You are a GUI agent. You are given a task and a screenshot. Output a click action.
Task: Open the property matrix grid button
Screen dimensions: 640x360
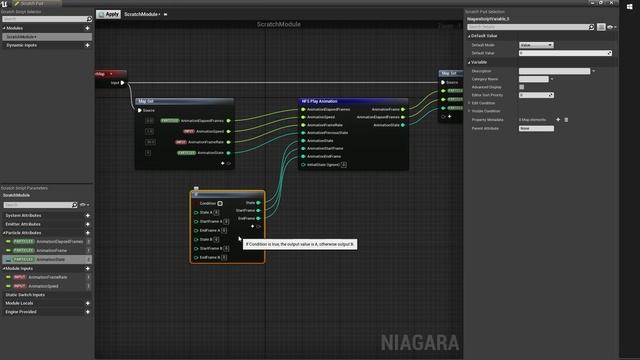tap(601, 27)
